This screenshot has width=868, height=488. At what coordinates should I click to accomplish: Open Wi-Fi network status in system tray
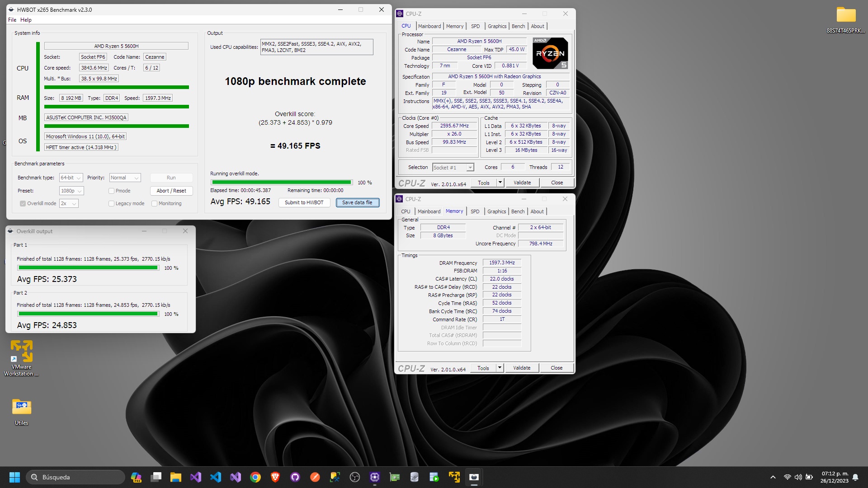point(787,477)
